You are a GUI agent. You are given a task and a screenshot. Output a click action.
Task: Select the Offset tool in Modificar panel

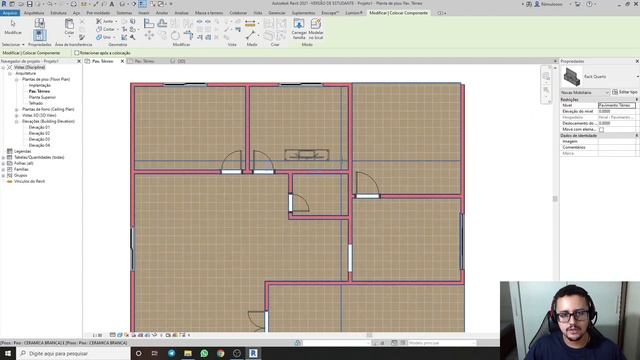[162, 23]
